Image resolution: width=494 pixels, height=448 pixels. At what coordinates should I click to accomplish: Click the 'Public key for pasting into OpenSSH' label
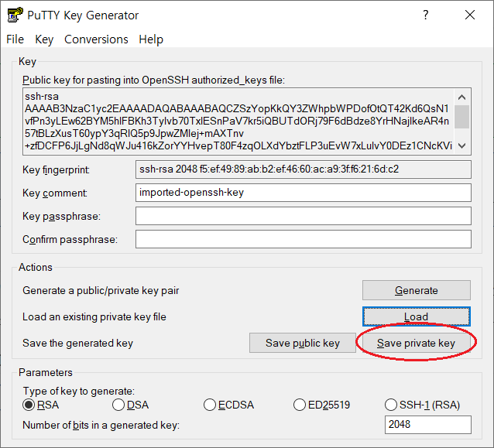point(153,80)
